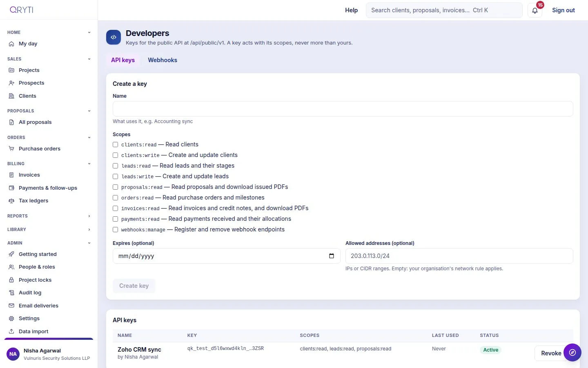The image size is (588, 368).
Task: Focus the key Name input field
Action: pyautogui.click(x=343, y=109)
